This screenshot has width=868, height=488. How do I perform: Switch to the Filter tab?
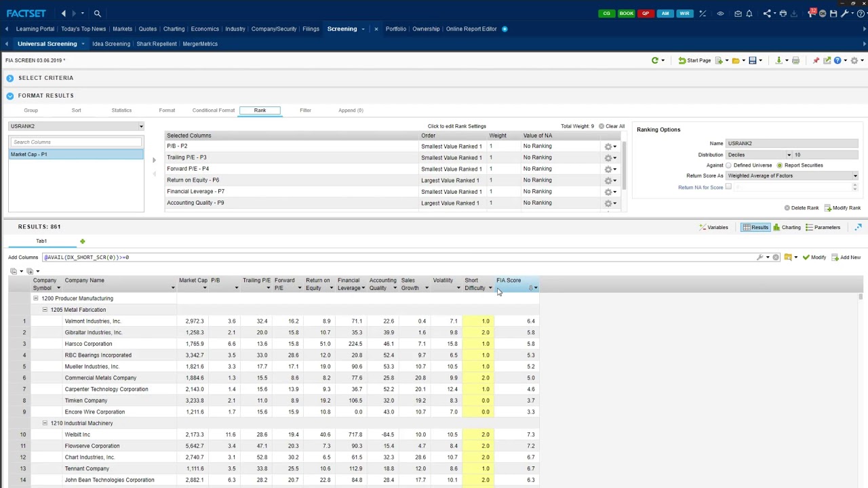click(305, 110)
